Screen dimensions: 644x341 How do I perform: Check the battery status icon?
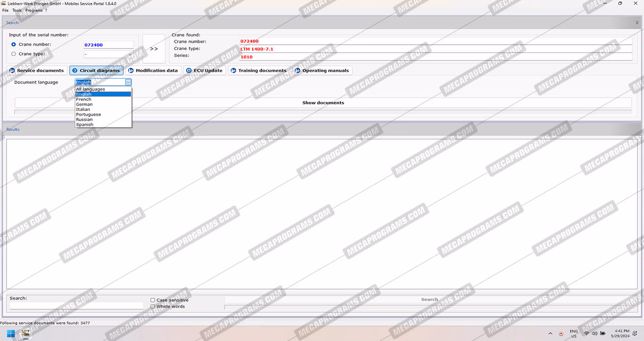pos(603,333)
